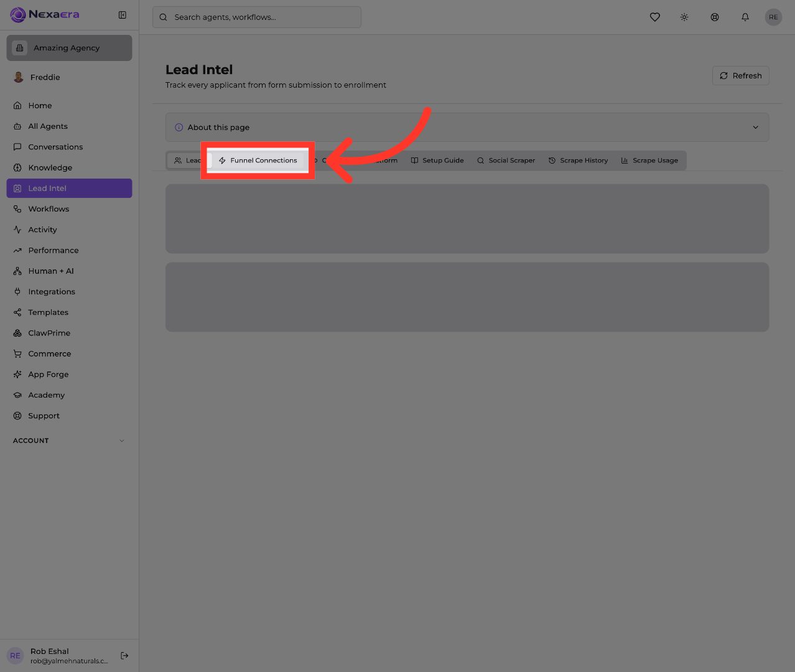Click the RE avatar at sidebar bottom
The height and width of the screenshot is (672, 795).
click(16, 656)
